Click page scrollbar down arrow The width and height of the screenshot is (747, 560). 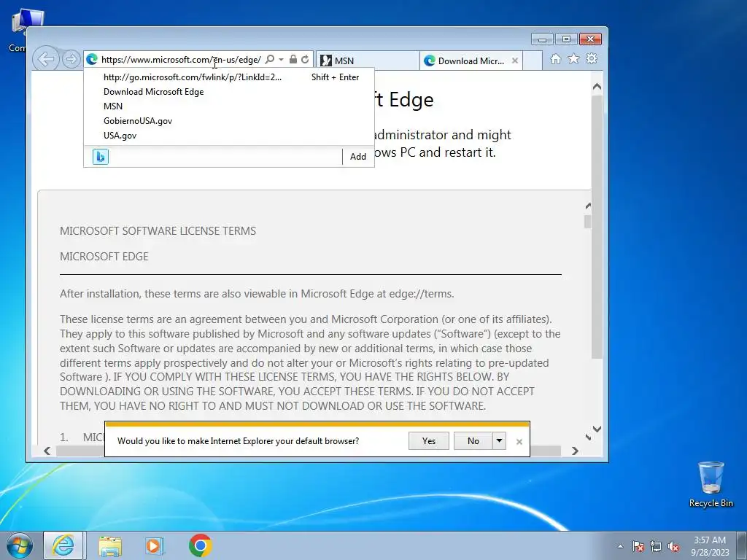[x=597, y=429]
